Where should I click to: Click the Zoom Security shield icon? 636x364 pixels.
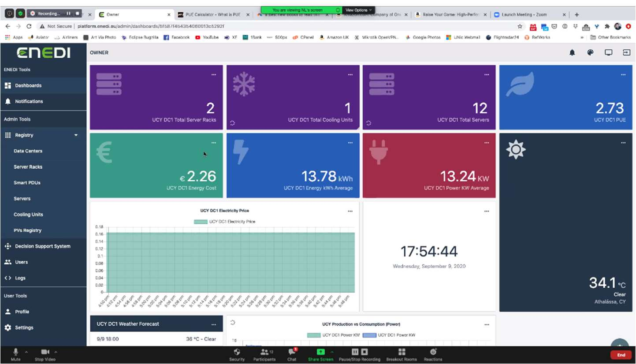pyautogui.click(x=237, y=352)
